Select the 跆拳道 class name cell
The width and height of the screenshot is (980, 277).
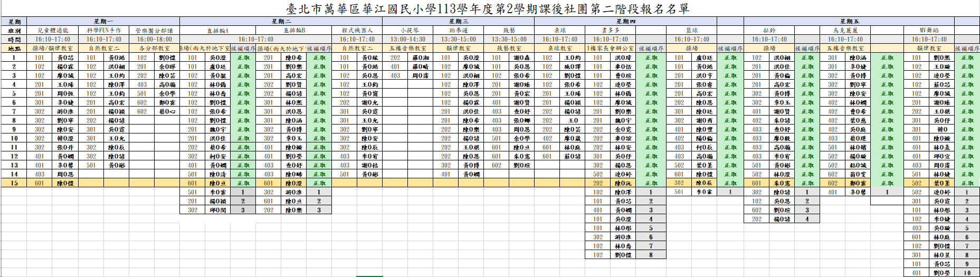click(x=458, y=31)
